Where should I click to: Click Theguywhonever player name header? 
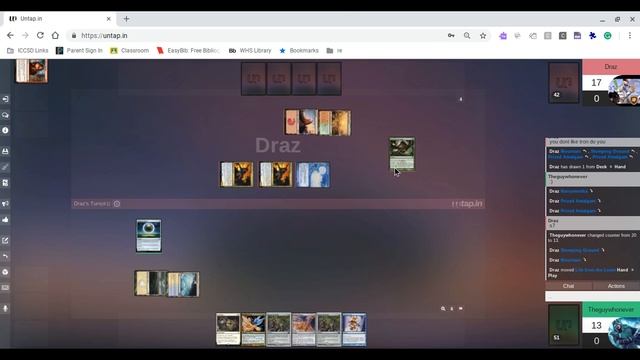coord(611,310)
